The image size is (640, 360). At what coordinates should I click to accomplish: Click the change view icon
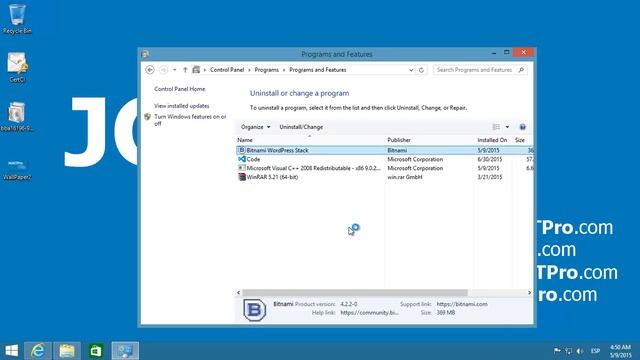pos(496,127)
